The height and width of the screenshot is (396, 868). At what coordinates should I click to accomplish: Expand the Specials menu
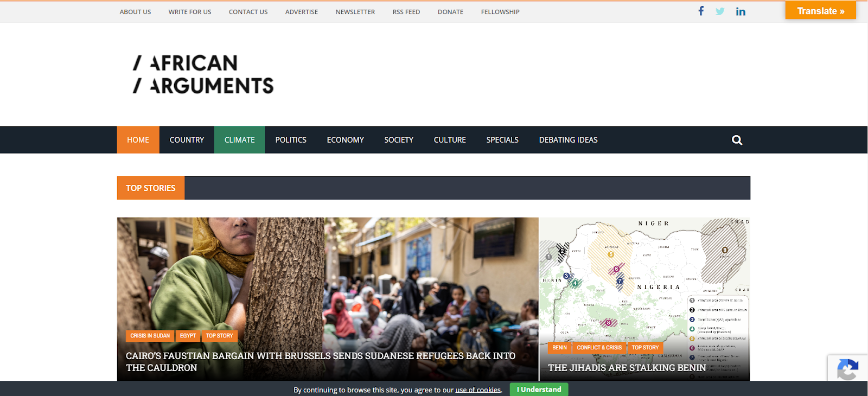pos(502,140)
